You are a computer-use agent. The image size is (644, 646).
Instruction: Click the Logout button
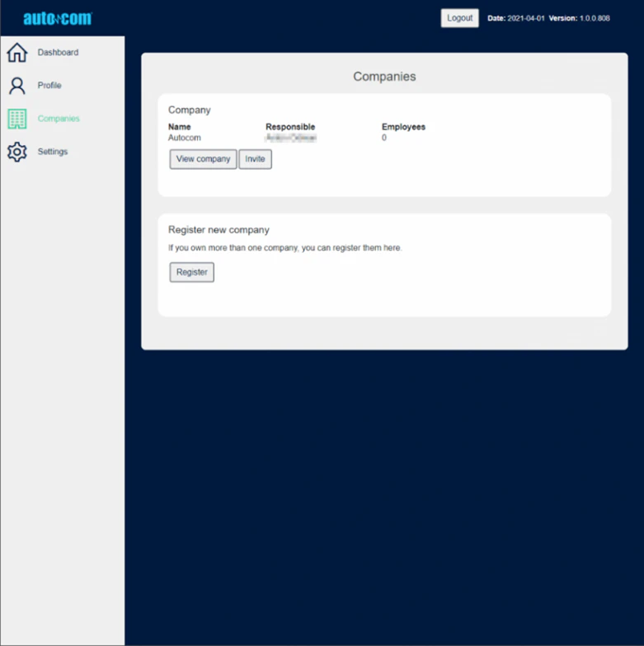click(x=460, y=18)
